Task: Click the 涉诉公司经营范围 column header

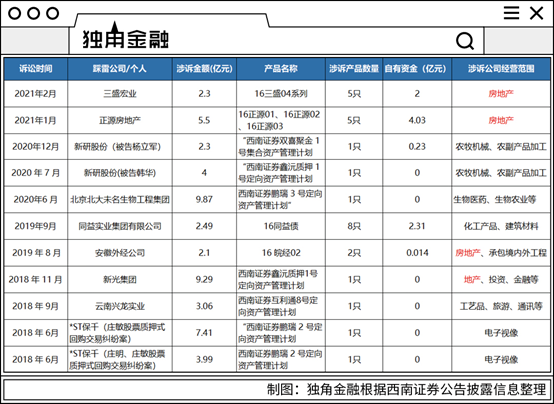Action: pos(501,69)
